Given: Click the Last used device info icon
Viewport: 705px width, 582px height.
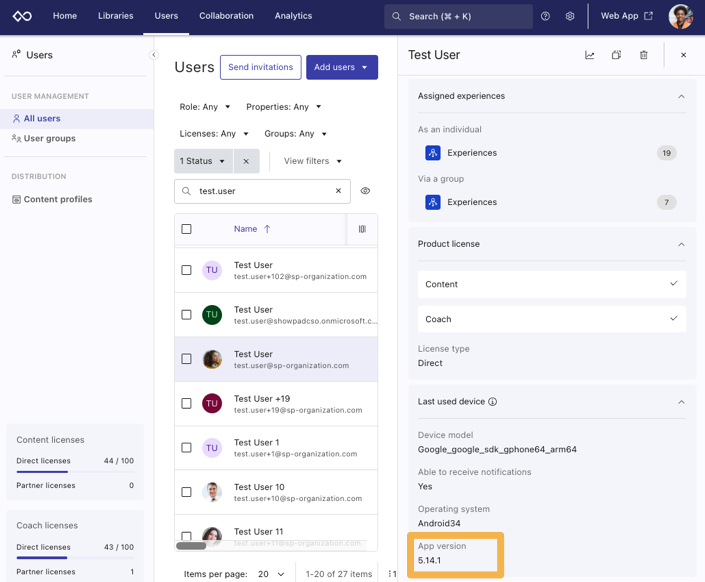Looking at the screenshot, I should coord(492,402).
